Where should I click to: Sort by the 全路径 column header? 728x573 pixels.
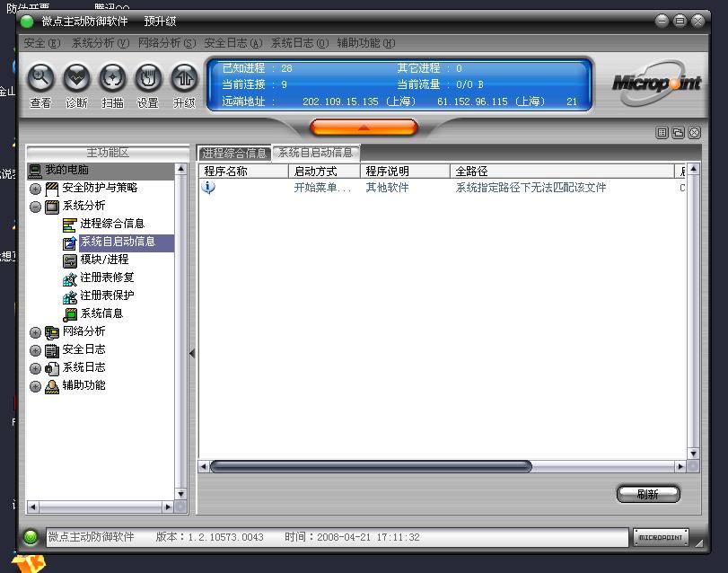click(x=562, y=172)
